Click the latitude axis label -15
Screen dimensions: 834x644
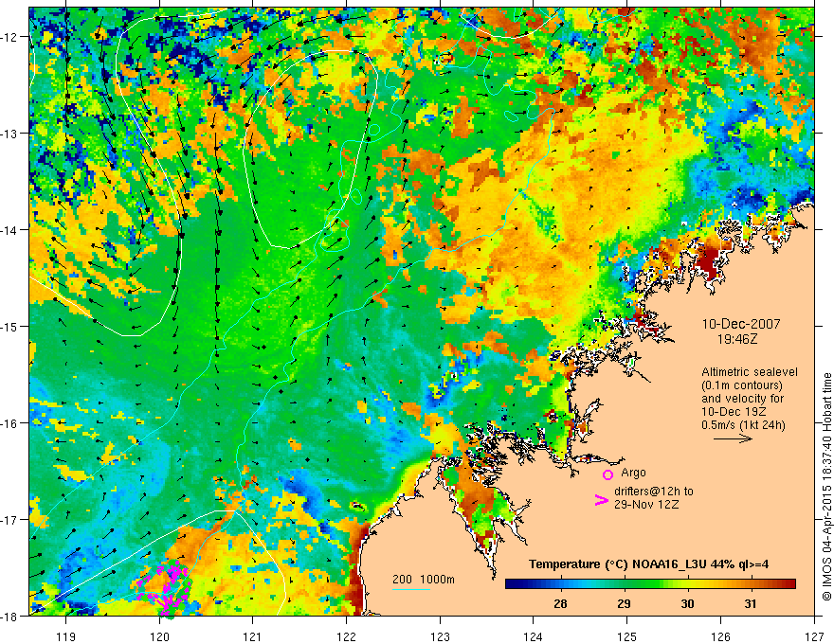tap(10, 326)
